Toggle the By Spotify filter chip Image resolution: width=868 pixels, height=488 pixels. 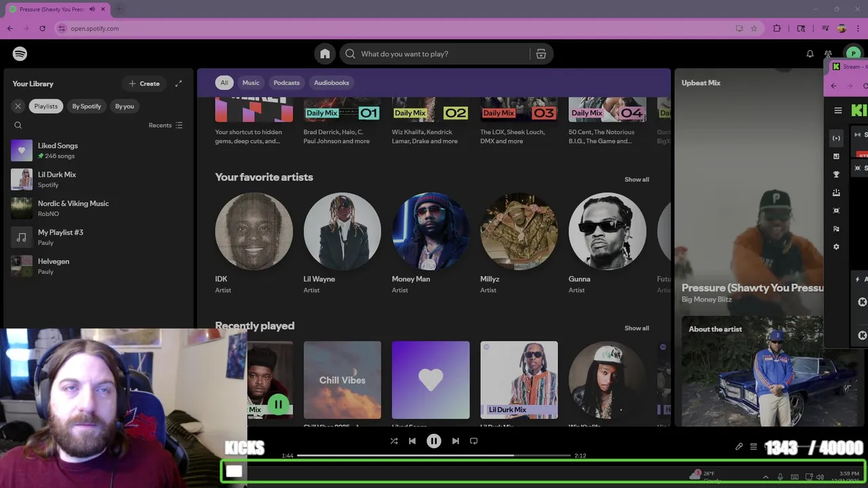point(87,106)
